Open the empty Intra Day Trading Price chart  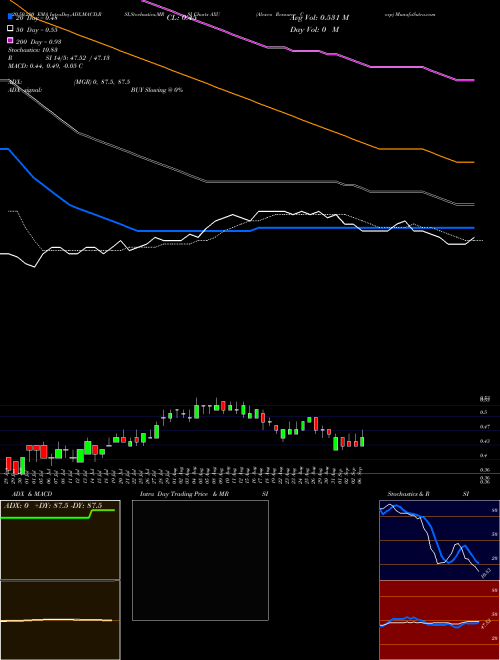tap(200, 560)
